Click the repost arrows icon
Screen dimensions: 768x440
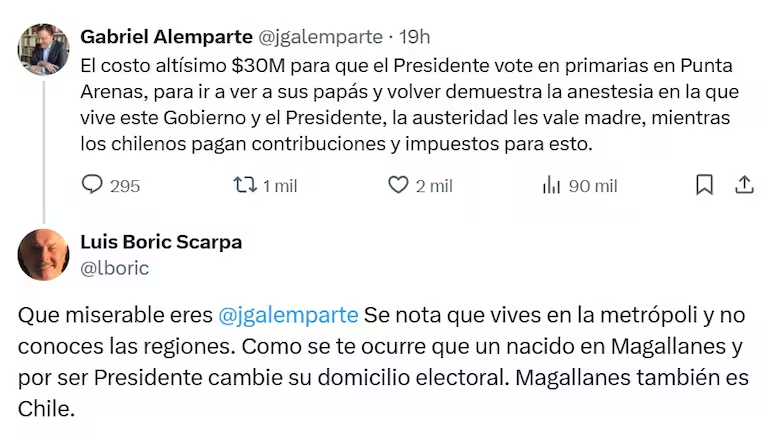click(x=244, y=185)
